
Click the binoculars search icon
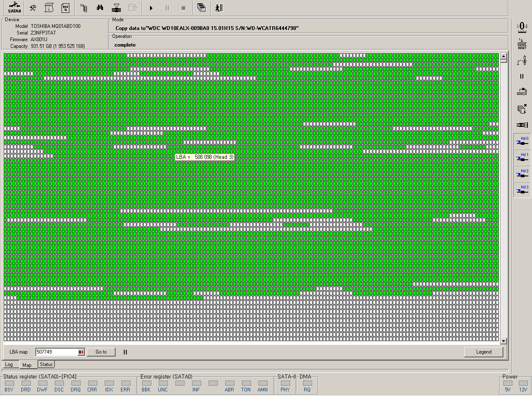(100, 8)
